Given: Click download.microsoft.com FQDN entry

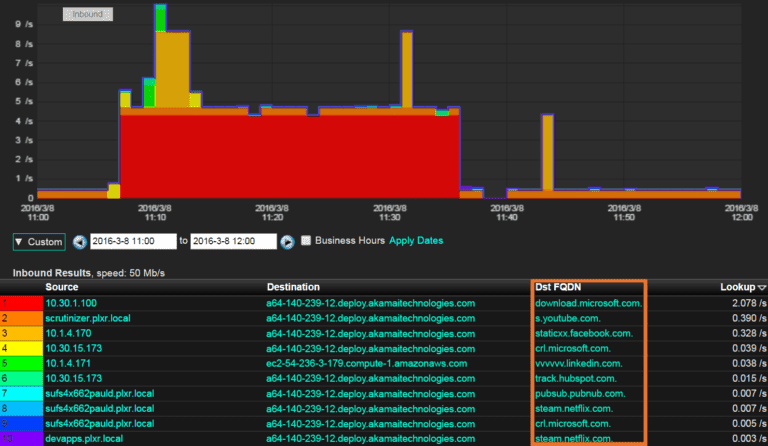Looking at the screenshot, I should [589, 302].
